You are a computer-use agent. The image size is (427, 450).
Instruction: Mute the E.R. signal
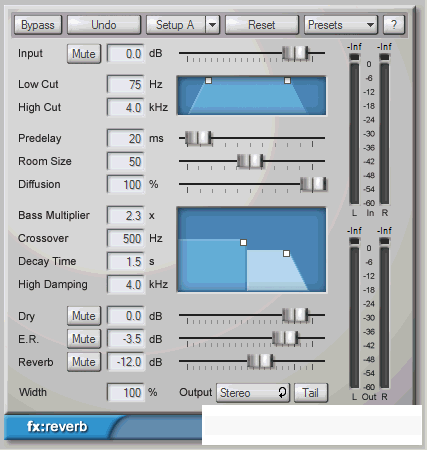[x=84, y=339]
